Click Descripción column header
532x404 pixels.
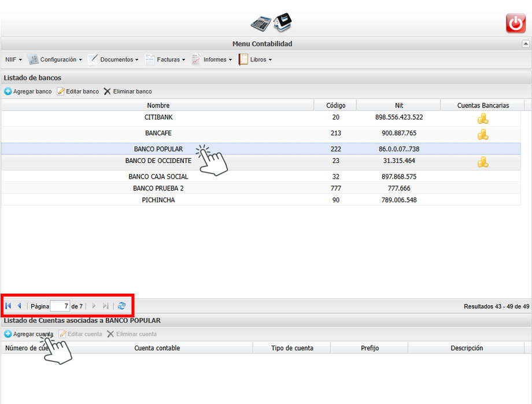467,348
